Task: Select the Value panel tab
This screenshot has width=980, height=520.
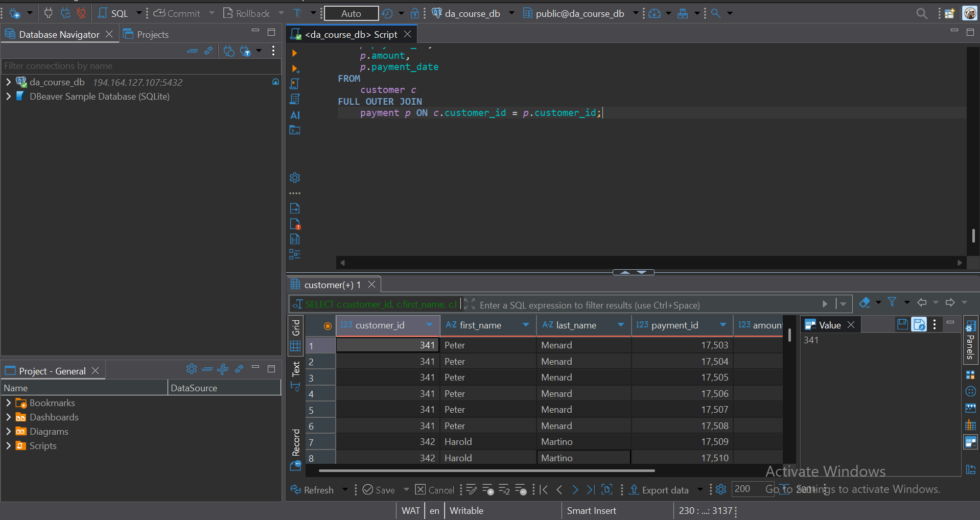Action: click(830, 325)
